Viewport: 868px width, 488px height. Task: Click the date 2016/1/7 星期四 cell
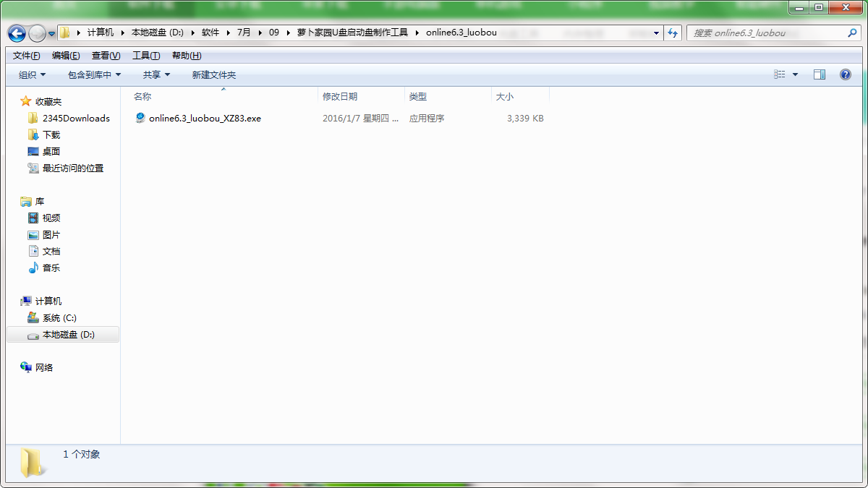pyautogui.click(x=360, y=118)
